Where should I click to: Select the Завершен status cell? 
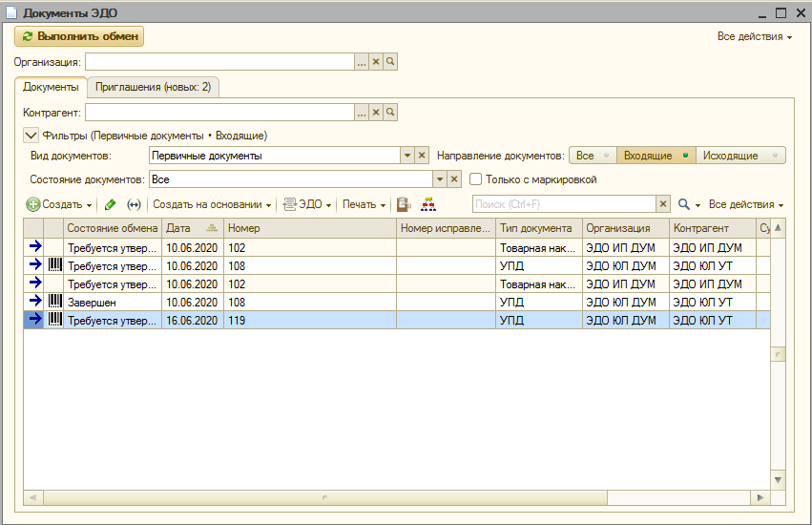tap(113, 303)
